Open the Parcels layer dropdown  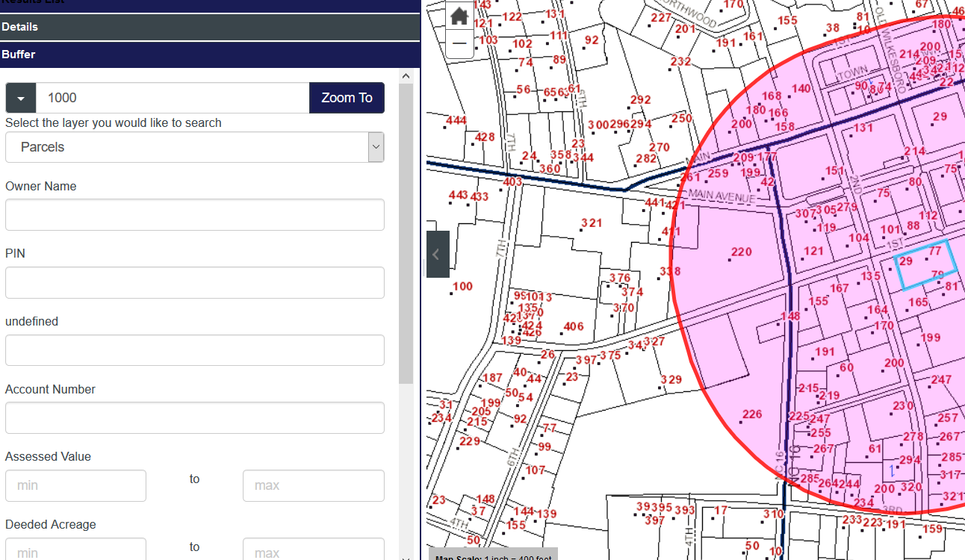[x=195, y=147]
